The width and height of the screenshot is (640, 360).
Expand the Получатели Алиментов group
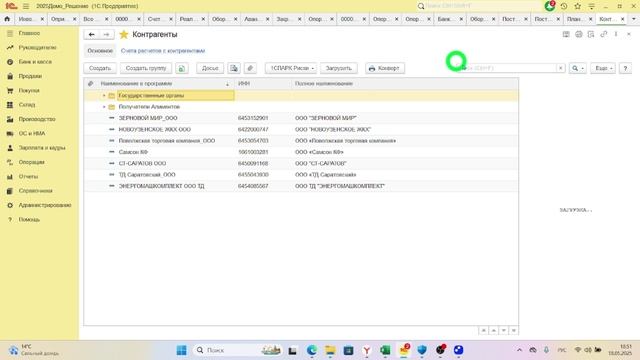[104, 107]
